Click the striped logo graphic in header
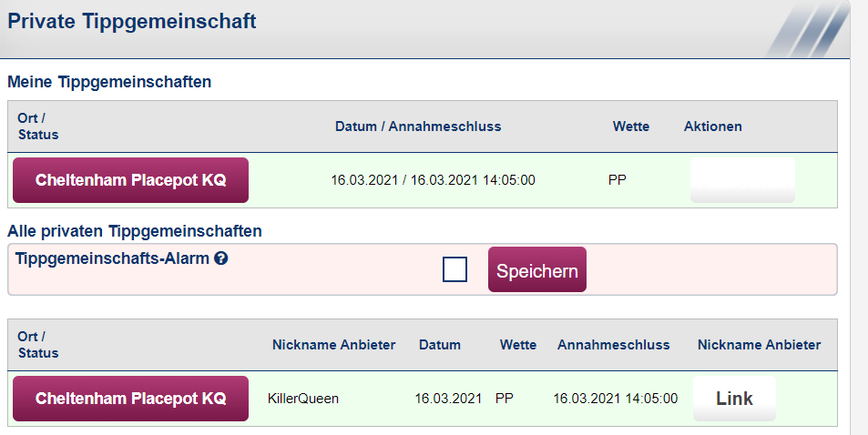Image resolution: width=868 pixels, height=435 pixels. 808,29
